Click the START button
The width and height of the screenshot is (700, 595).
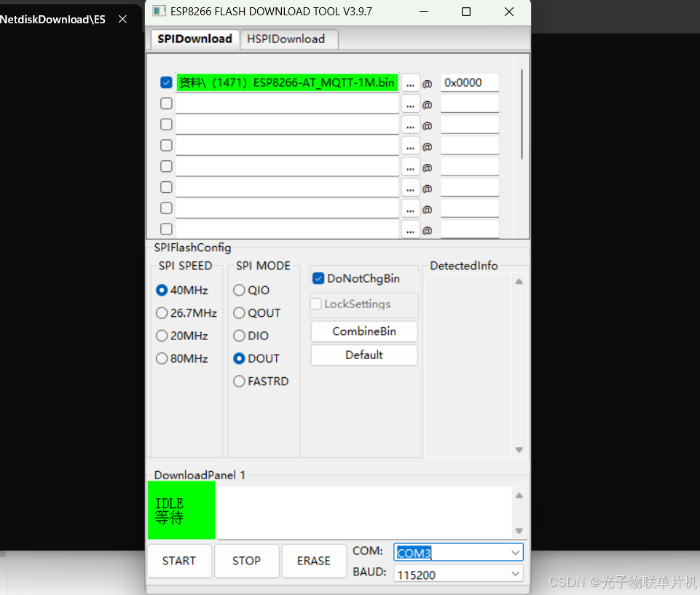pyautogui.click(x=179, y=561)
